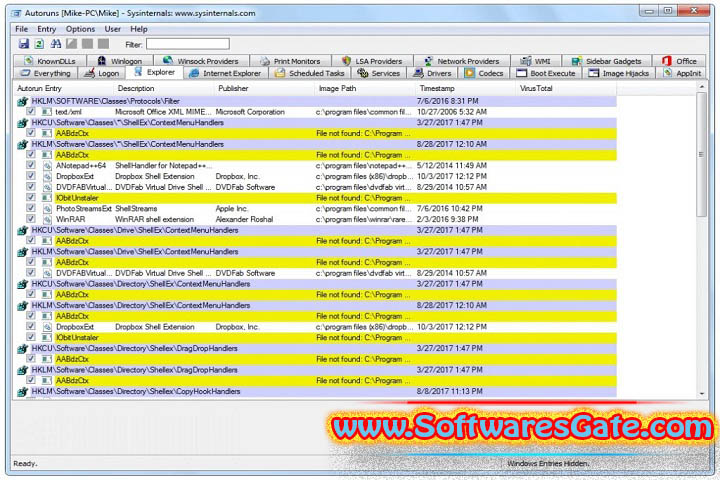Switch to Winsock Providers tab
Screen dimensions: 720x480
pos(202,61)
